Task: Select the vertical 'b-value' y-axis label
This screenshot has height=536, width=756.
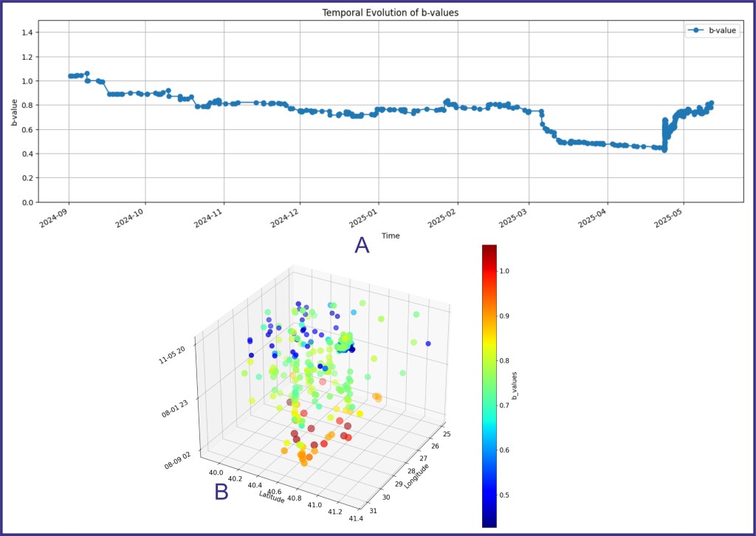Action: [x=15, y=111]
